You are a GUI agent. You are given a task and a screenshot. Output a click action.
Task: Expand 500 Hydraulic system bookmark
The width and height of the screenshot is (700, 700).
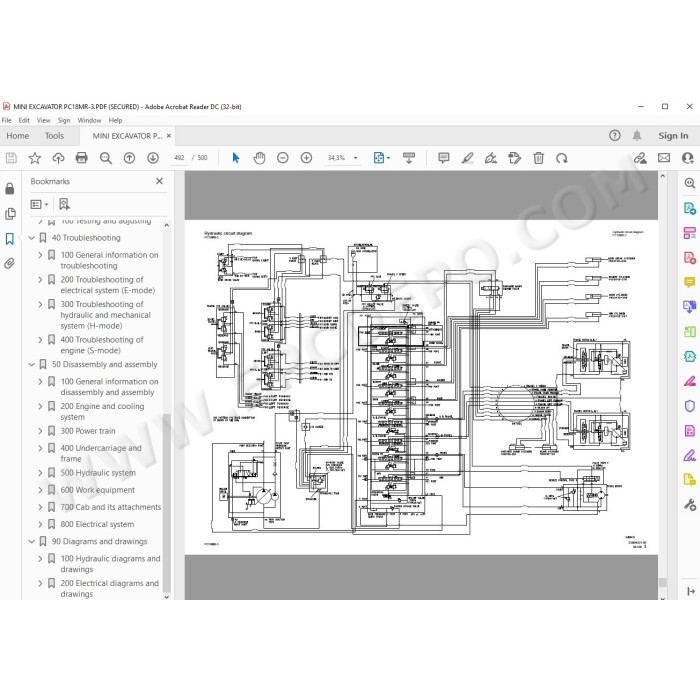(40, 473)
